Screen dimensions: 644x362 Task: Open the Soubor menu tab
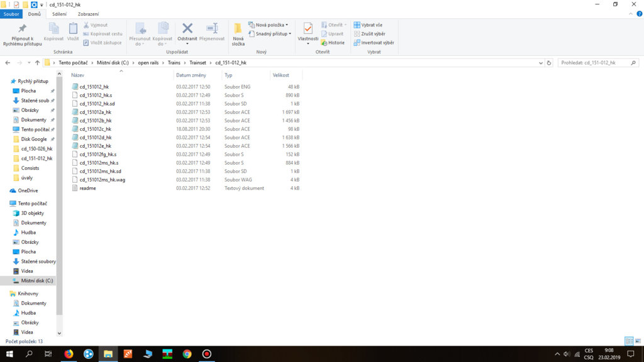[12, 14]
